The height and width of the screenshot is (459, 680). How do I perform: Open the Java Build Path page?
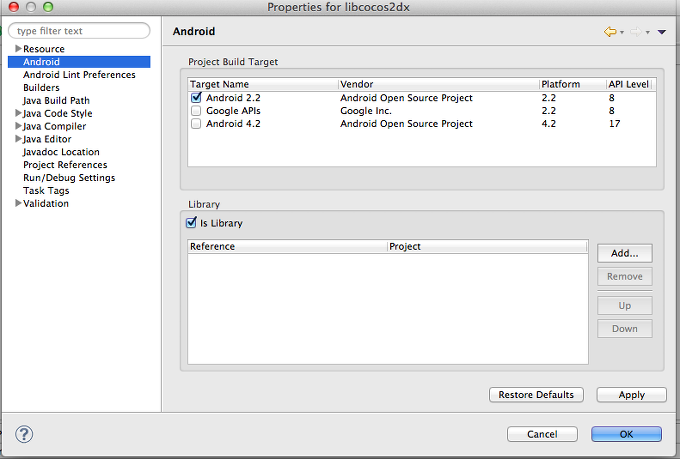(56, 101)
